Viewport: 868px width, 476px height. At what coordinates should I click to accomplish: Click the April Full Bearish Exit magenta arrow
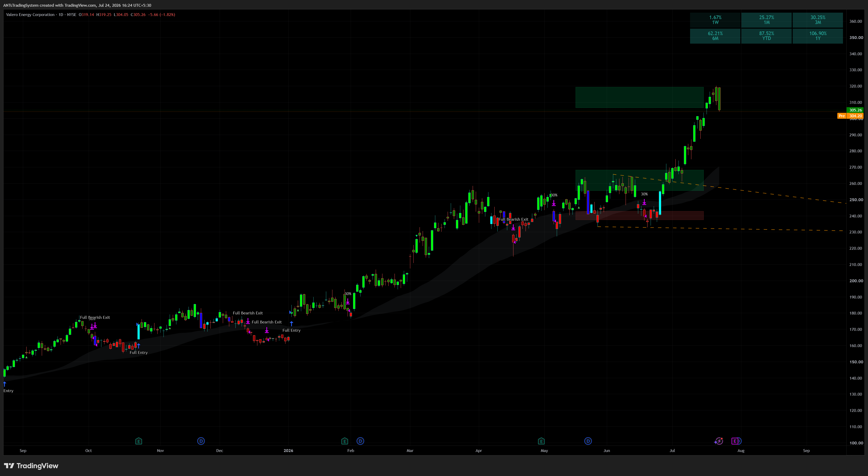[x=513, y=228]
